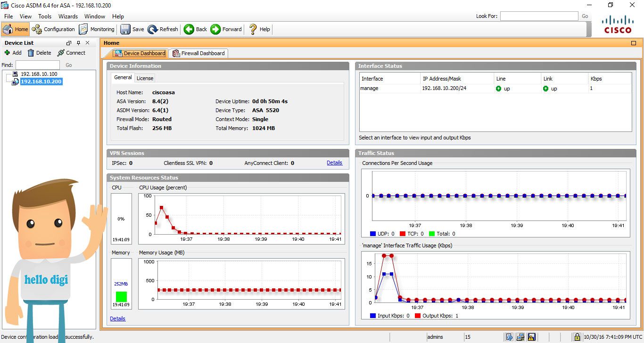Click the Device Uptime value 0d 0h 50m 4s
Image resolution: width=644 pixels, height=343 pixels.
point(270,101)
